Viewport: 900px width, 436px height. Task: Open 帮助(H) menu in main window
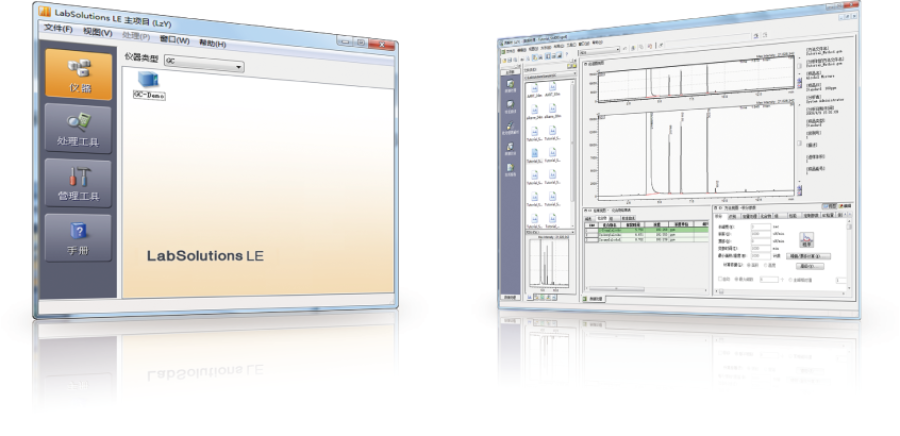click(212, 43)
